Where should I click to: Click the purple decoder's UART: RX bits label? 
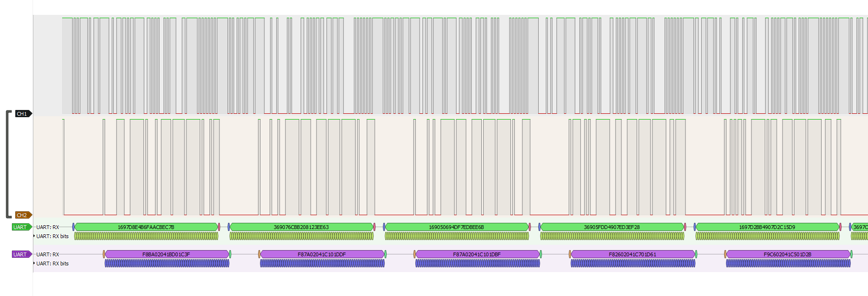[x=53, y=263]
